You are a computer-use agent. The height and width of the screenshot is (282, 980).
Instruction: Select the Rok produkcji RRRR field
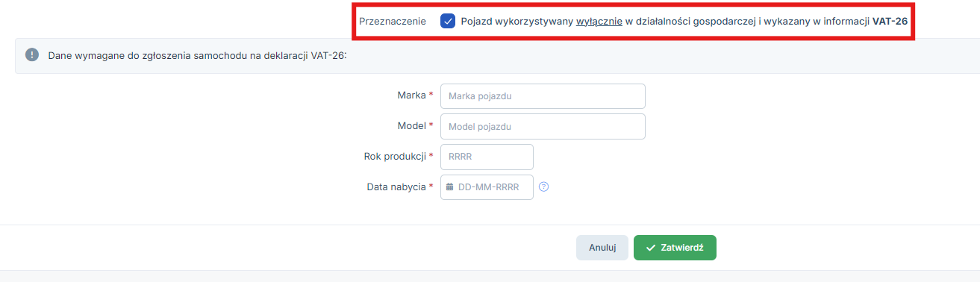(487, 157)
